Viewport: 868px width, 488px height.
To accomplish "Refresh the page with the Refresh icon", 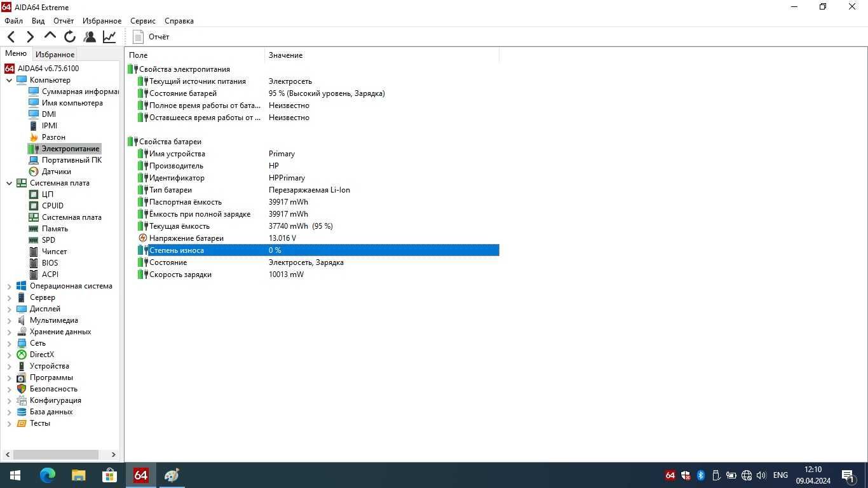I will pyautogui.click(x=70, y=37).
